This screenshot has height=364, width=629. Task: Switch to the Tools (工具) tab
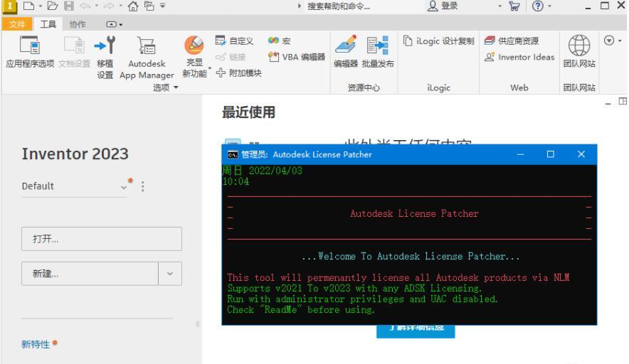pyautogui.click(x=48, y=24)
